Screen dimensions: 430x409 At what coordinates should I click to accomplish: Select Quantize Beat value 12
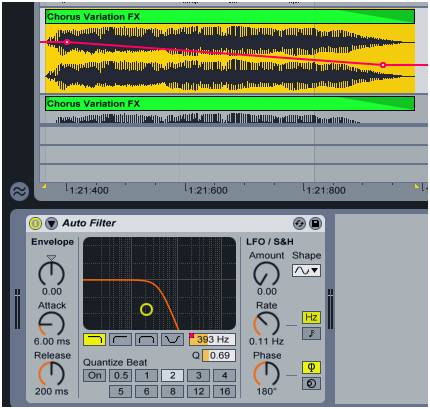199,391
